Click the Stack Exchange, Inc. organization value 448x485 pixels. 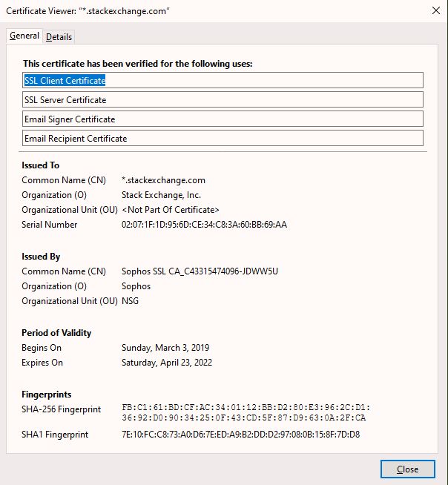[x=161, y=195]
